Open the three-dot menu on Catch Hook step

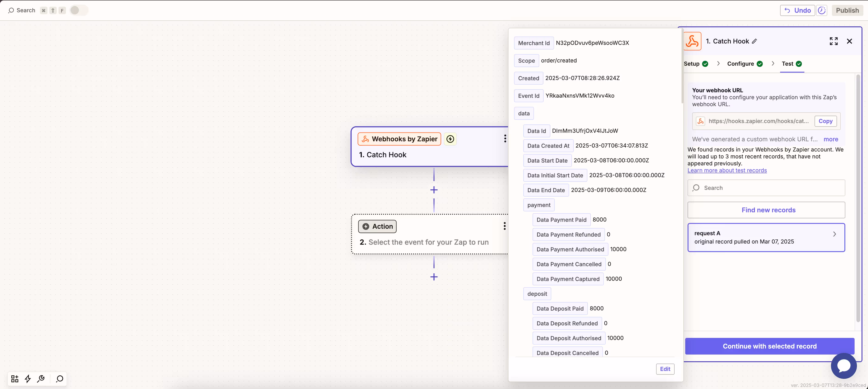coord(505,139)
